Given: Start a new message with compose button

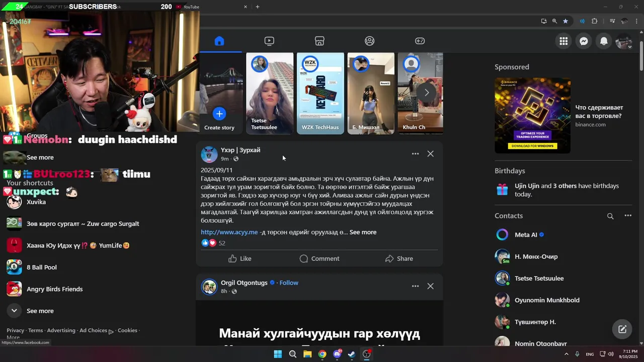Looking at the screenshot, I should tap(622, 329).
